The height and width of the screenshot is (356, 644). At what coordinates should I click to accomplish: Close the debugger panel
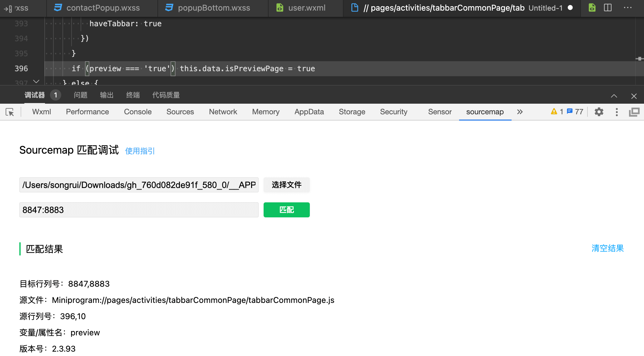[634, 96]
